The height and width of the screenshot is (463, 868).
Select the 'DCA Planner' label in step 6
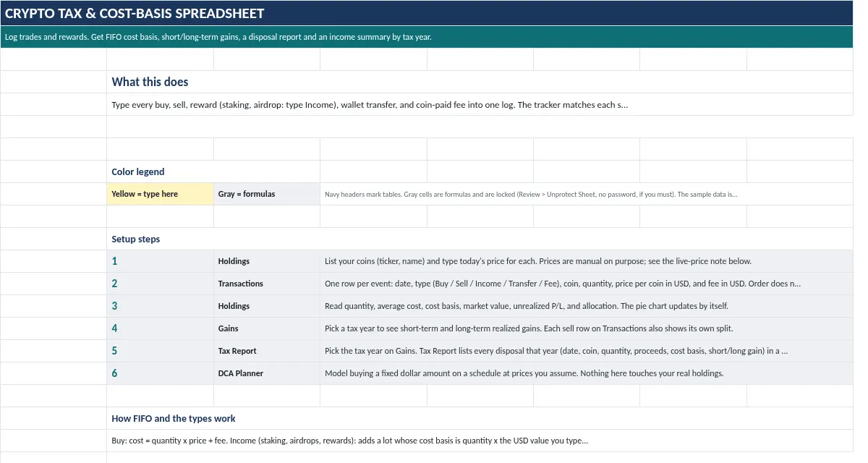[267, 373]
